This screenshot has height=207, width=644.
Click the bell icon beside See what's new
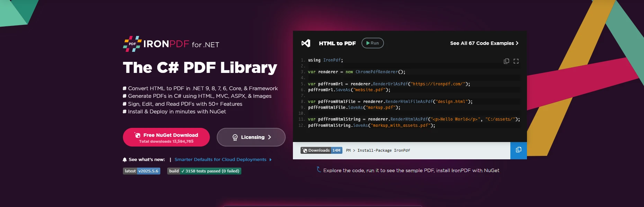[x=125, y=160]
